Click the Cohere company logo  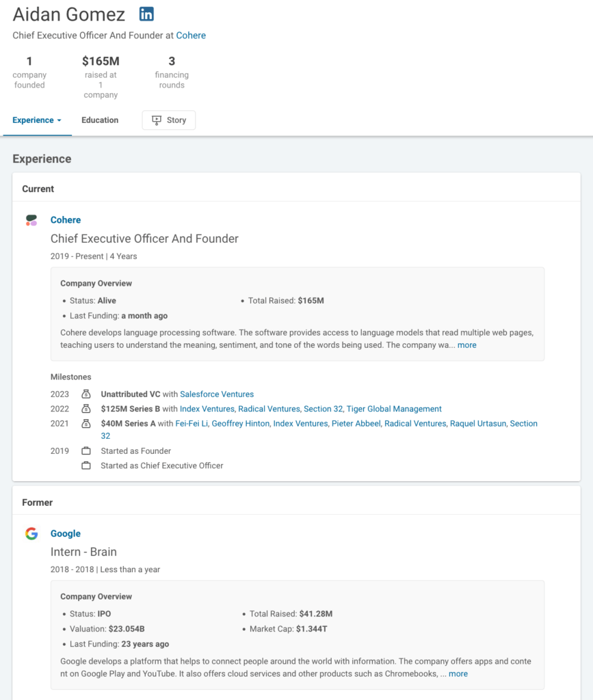pyautogui.click(x=31, y=220)
